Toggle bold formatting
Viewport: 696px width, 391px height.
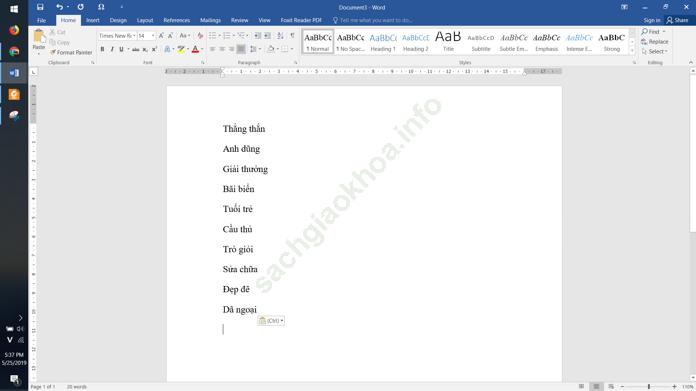coord(102,49)
